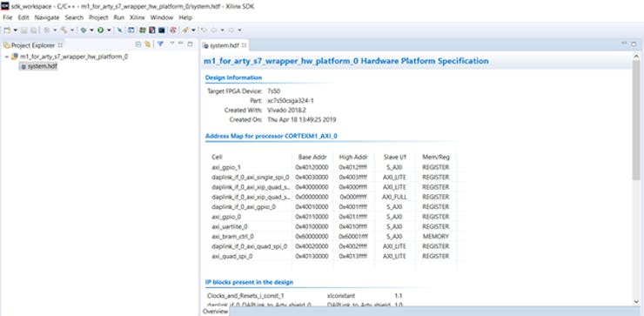Screen dimensions: 644x316
Task: Click the Base Addr column header
Action: (x=312, y=157)
